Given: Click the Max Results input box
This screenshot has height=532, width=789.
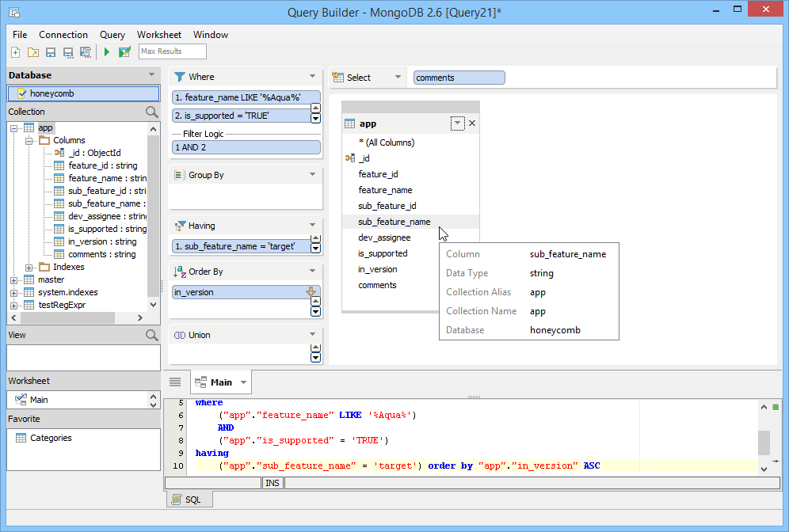Looking at the screenshot, I should (x=172, y=51).
